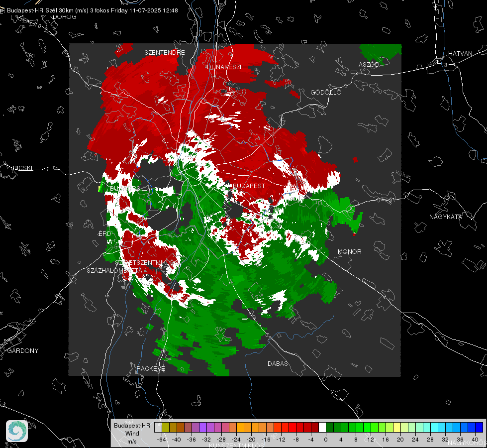Click the 0 legend scale value
The width and height of the screenshot is (487, 448).
tap(326, 440)
